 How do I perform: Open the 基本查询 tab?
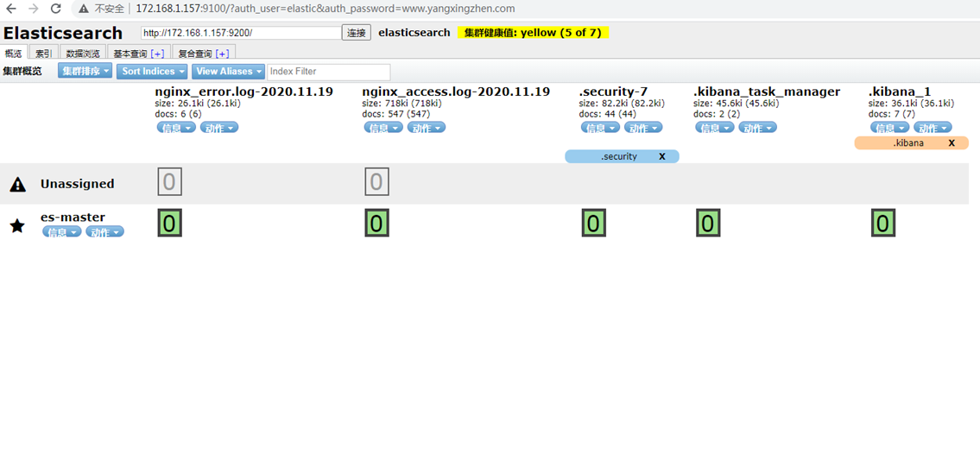pos(130,54)
